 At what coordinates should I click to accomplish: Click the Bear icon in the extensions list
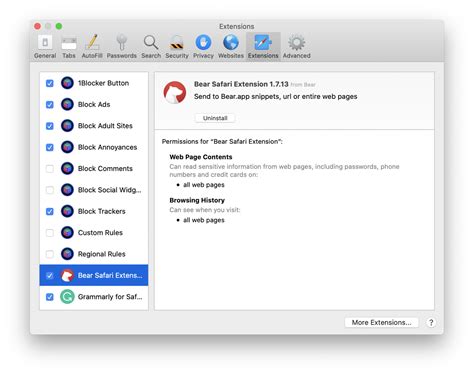[x=67, y=275]
